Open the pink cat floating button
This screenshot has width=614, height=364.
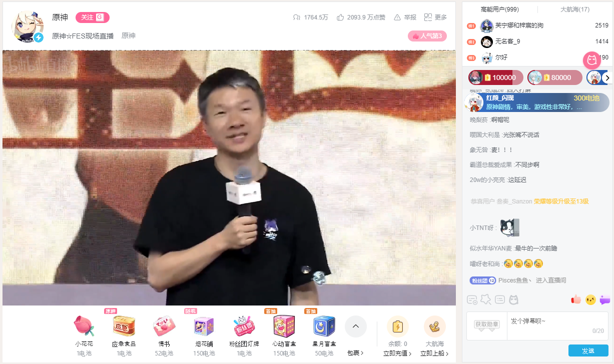[592, 60]
